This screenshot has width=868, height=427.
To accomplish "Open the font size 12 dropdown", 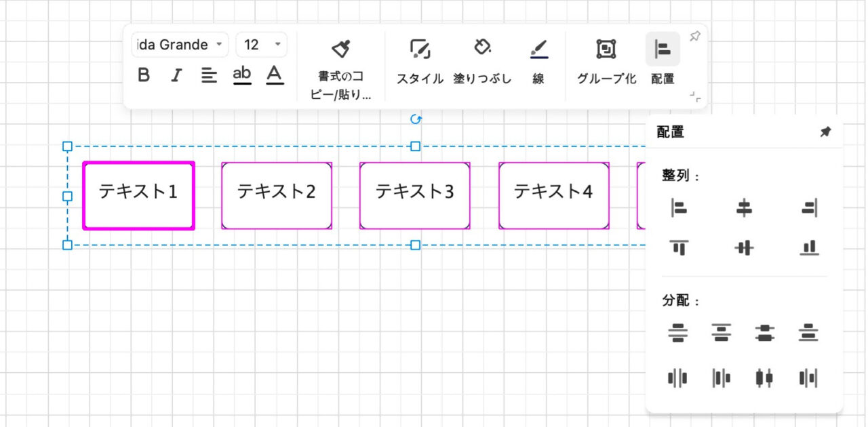I will pos(261,45).
